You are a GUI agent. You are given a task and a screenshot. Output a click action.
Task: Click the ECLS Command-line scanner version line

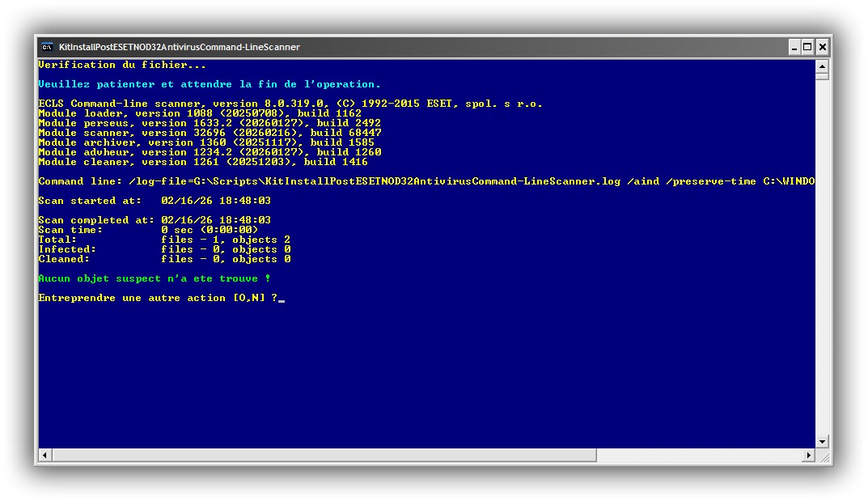pyautogui.click(x=290, y=104)
